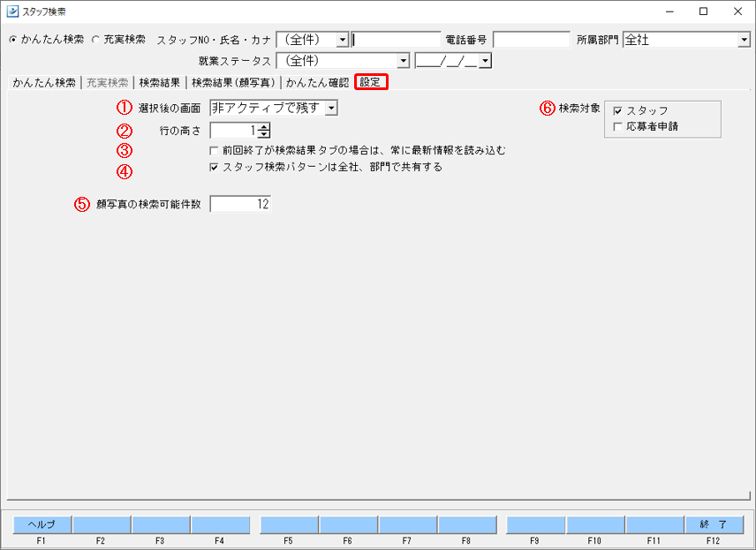
Task: Open the 検索結果(顔写真) tab
Action: tap(233, 82)
